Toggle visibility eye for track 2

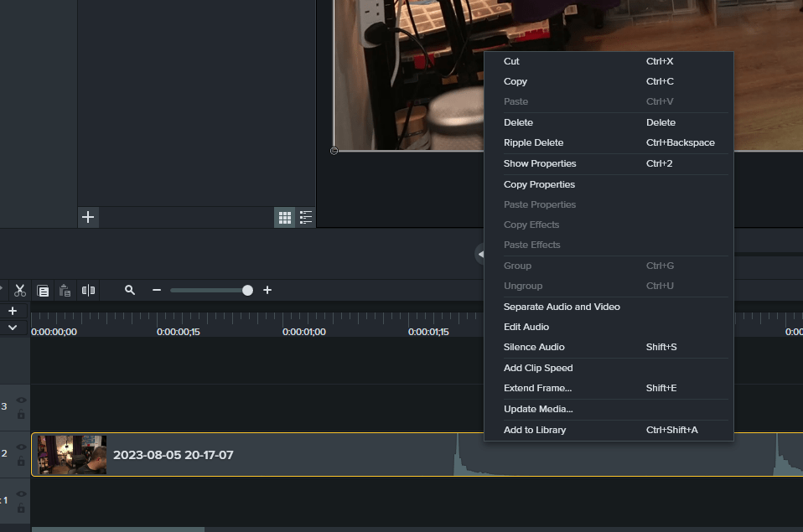pyautogui.click(x=21, y=447)
